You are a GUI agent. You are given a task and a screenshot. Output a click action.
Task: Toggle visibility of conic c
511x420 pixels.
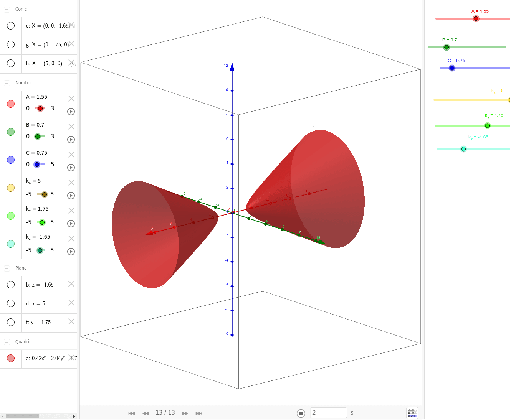11,26
